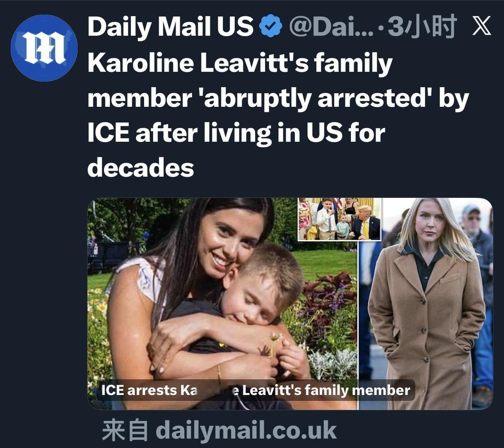
Task: Click the 'abruptly arrested' phrase in tweet
Action: (314, 99)
